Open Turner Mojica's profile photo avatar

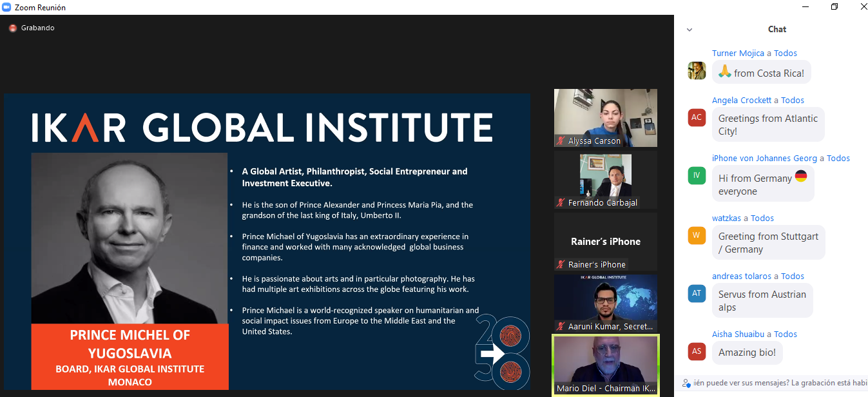tap(697, 70)
